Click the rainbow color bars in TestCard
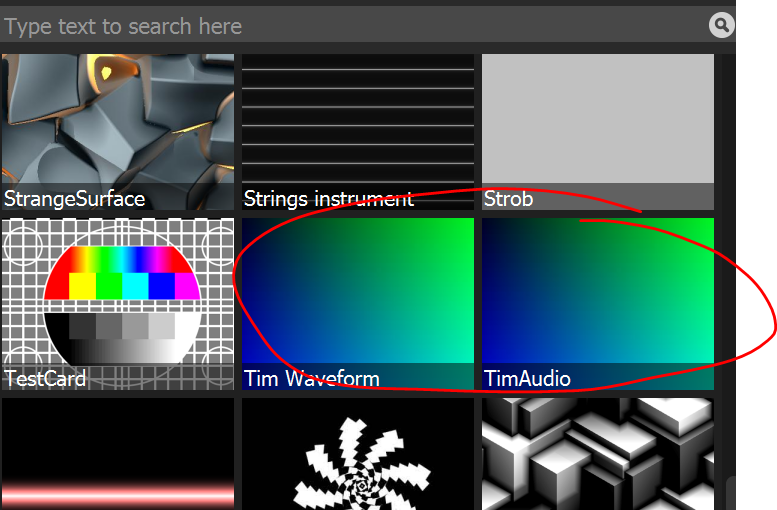 click(120, 273)
